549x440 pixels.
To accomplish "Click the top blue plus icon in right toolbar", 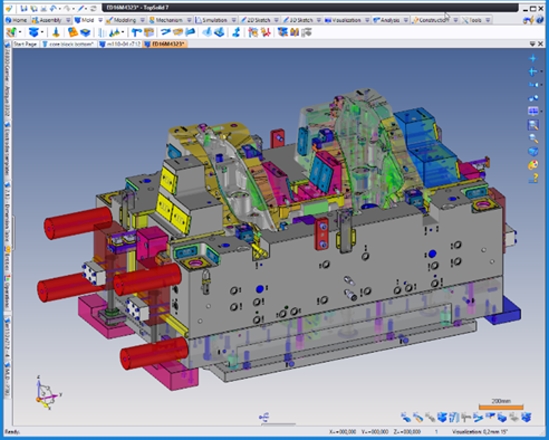I will 533,58.
